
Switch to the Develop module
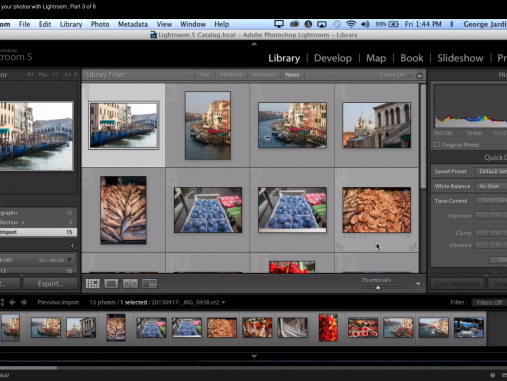[333, 58]
